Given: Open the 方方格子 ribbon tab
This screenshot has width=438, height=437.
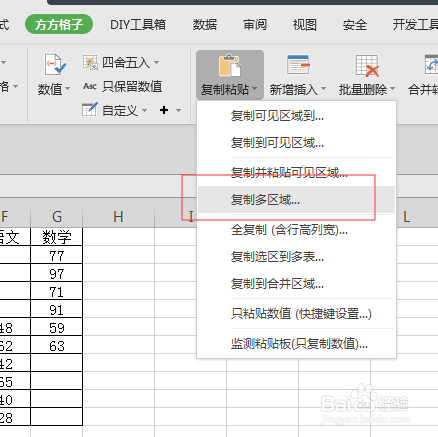Looking at the screenshot, I should [59, 24].
